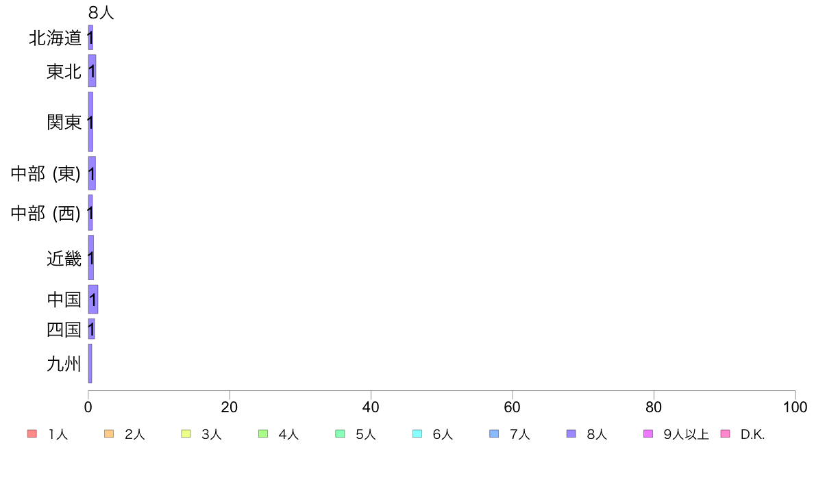The height and width of the screenshot is (504, 814).
Task: Click the 5人 mint legend swatch
Action: 340,434
